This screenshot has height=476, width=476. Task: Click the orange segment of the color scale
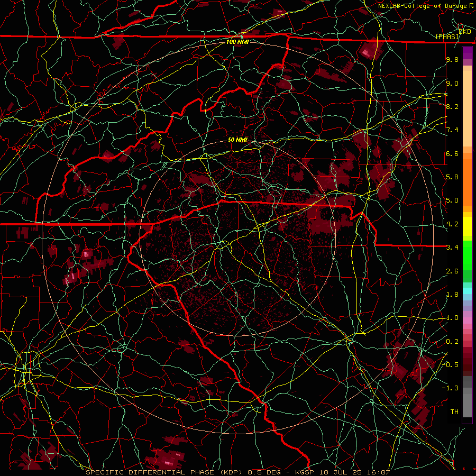[x=467, y=183]
